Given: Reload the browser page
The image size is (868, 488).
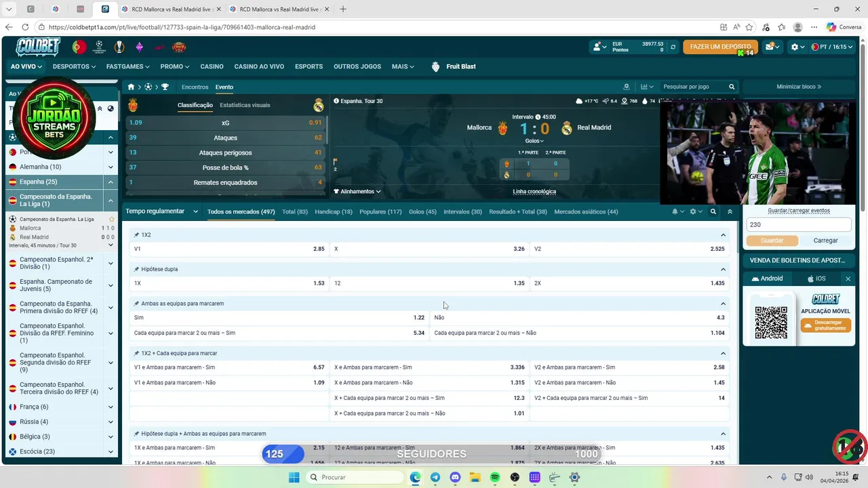Looking at the screenshot, I should click(x=25, y=27).
